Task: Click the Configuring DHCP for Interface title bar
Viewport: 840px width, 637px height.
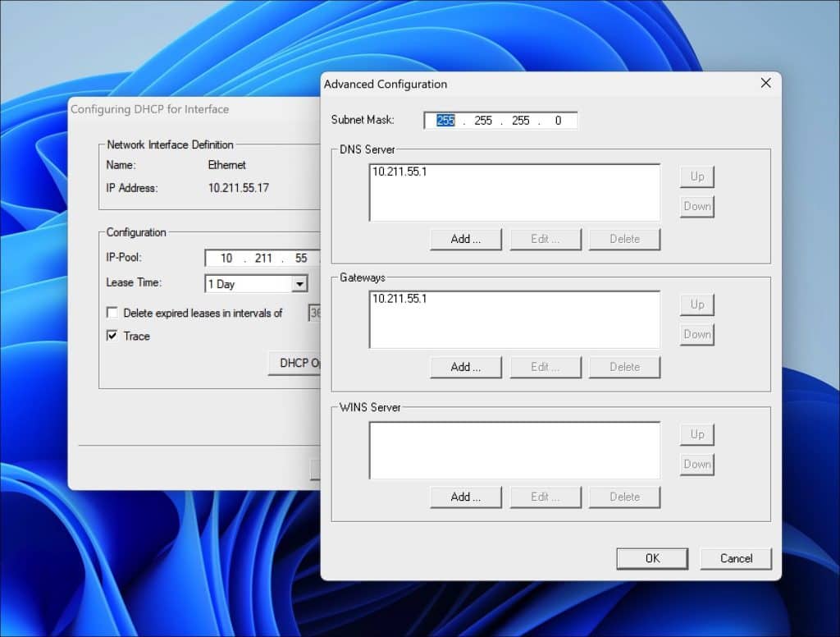Action: tap(195, 109)
